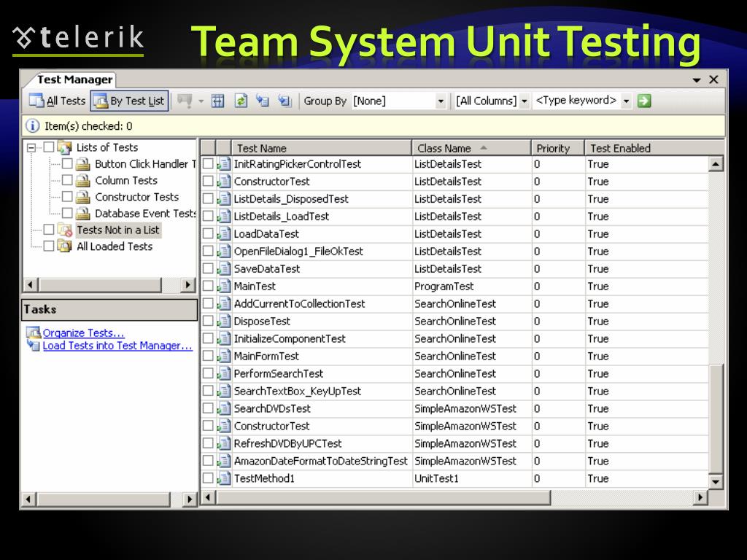The width and height of the screenshot is (747, 560).
Task: Open the Organize Tests link
Action: coord(83,332)
